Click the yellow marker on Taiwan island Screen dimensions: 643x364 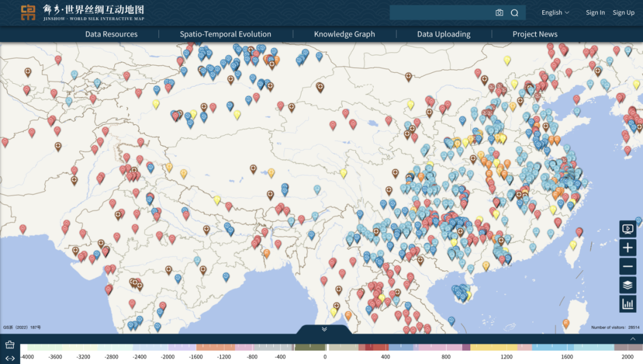pos(573,245)
